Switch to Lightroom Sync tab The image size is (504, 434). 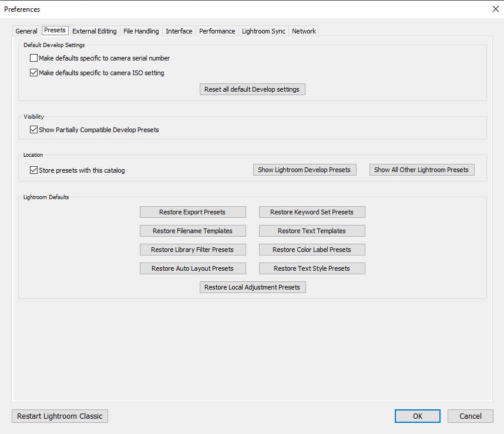coord(263,31)
